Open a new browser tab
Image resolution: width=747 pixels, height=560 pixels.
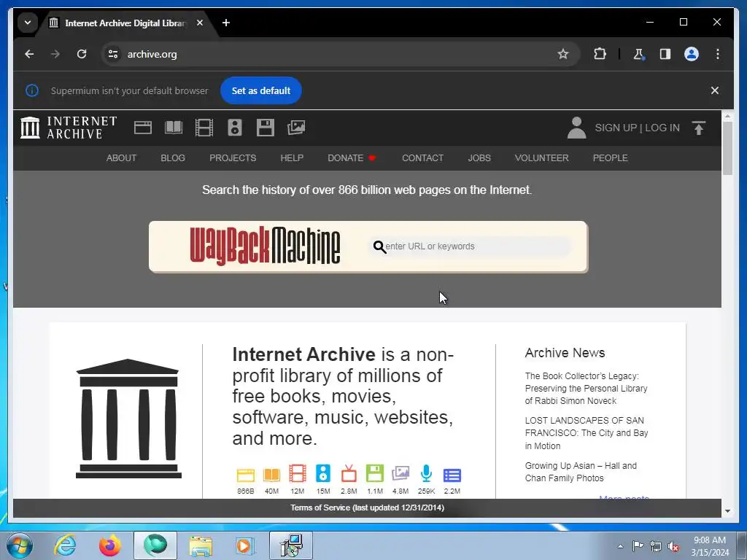tap(226, 23)
